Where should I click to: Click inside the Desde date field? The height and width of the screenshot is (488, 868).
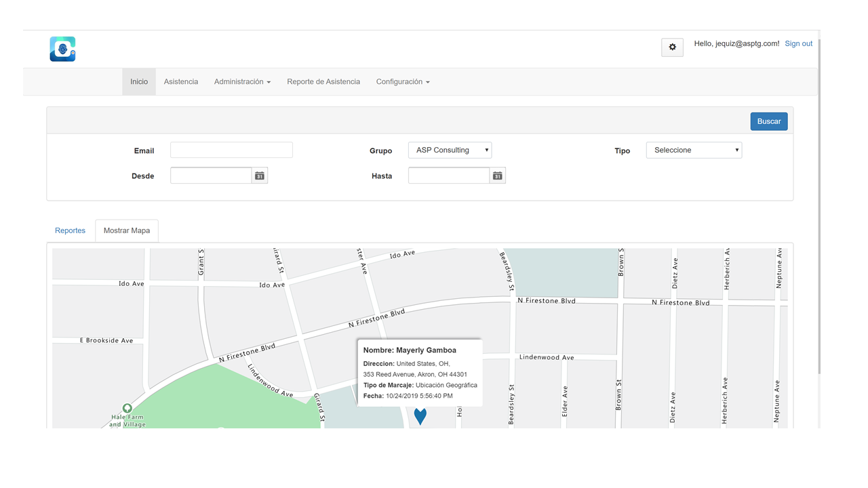coord(211,176)
